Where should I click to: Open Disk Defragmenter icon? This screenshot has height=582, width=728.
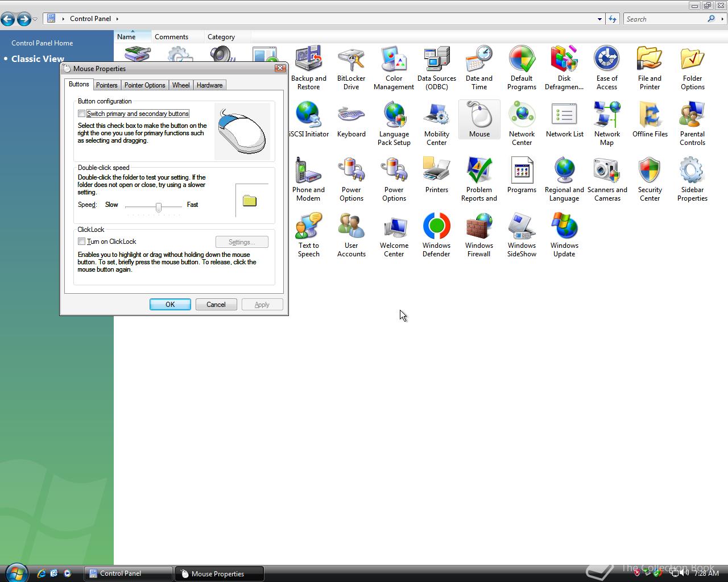point(564,68)
